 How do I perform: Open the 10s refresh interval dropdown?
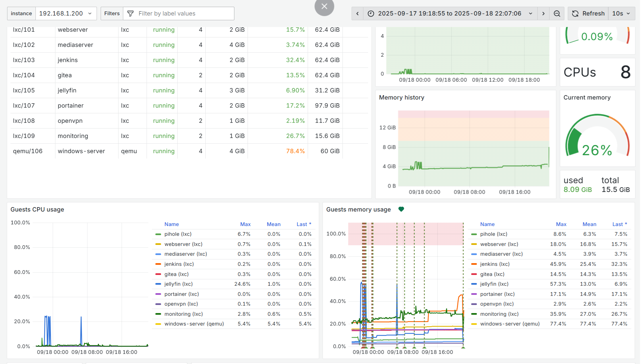coord(621,13)
